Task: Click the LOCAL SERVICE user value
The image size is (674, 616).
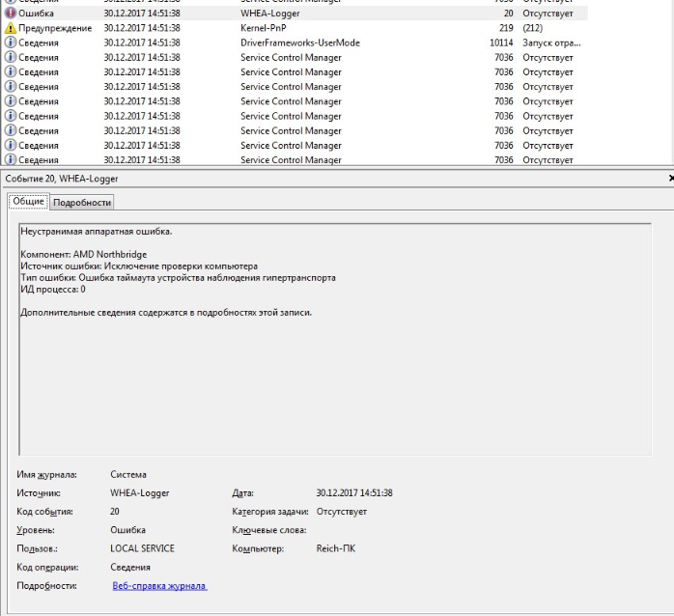Action: click(x=142, y=548)
